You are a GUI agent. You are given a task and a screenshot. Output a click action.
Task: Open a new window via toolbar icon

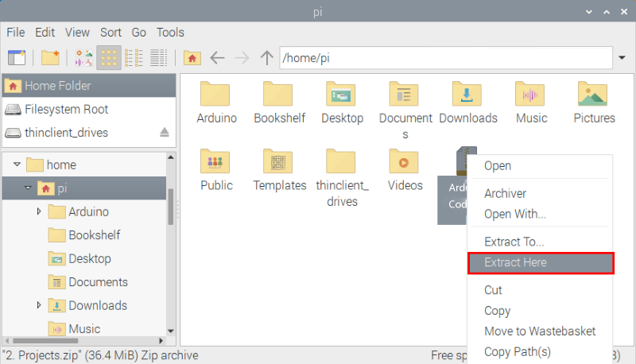point(17,58)
